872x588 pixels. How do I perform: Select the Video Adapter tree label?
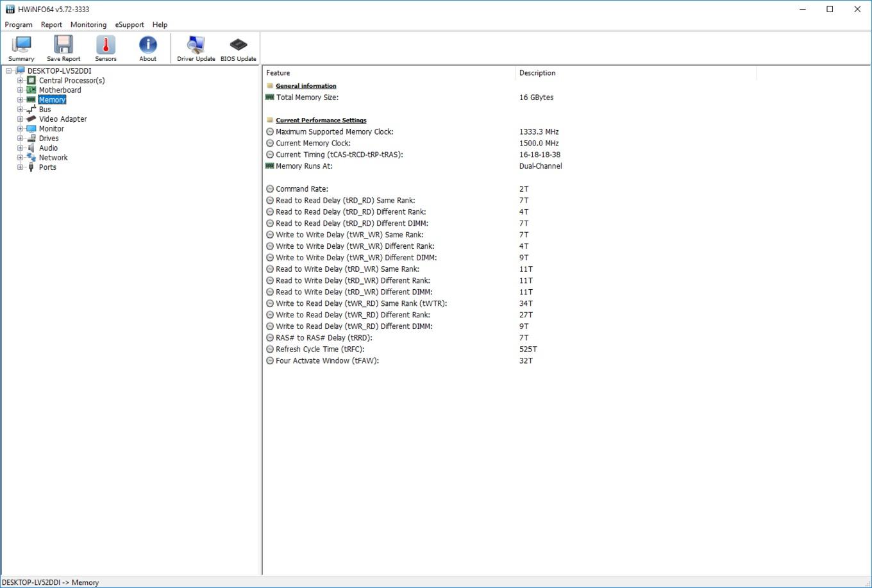63,119
